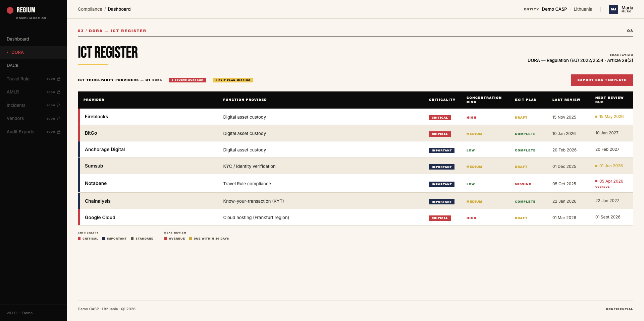Click the Exit Plan column header
Screen dimensions: 644x321
[x=526, y=100]
